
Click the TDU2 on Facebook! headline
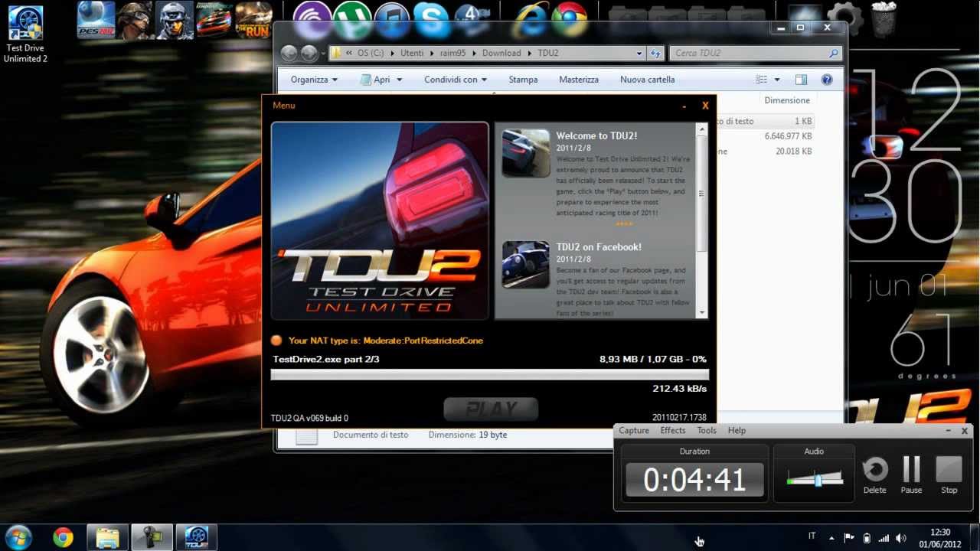tap(599, 247)
